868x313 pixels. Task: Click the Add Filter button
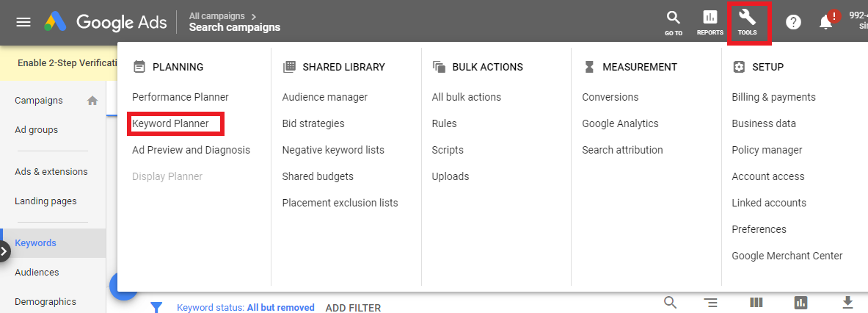click(353, 307)
